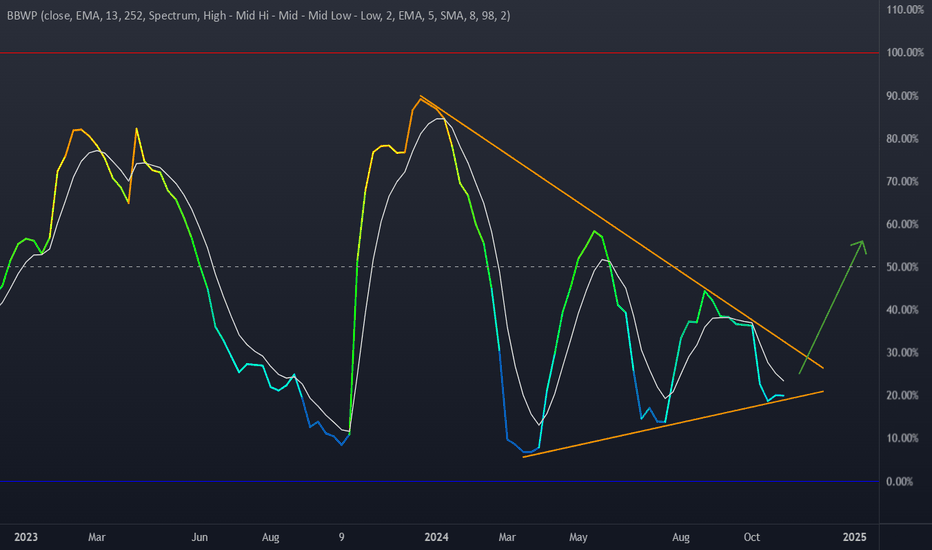
Task: Select the 100.00% price scale label
Action: click(905, 53)
